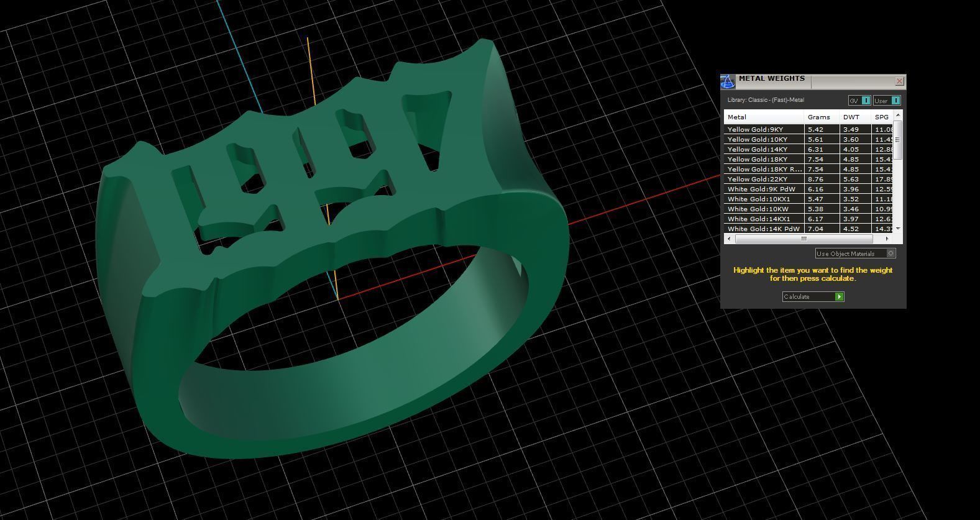Click the Calculate button
Image resolution: width=980 pixels, height=520 pixels.
pos(813,296)
